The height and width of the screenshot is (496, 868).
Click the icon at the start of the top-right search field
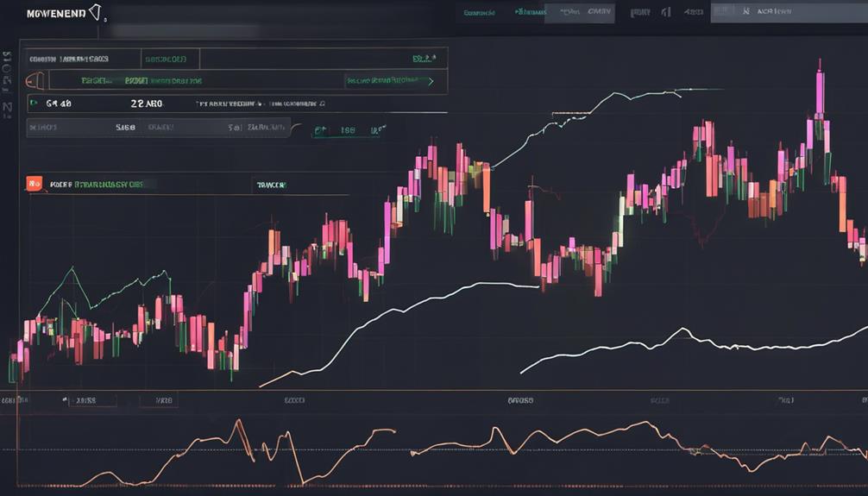(745, 11)
